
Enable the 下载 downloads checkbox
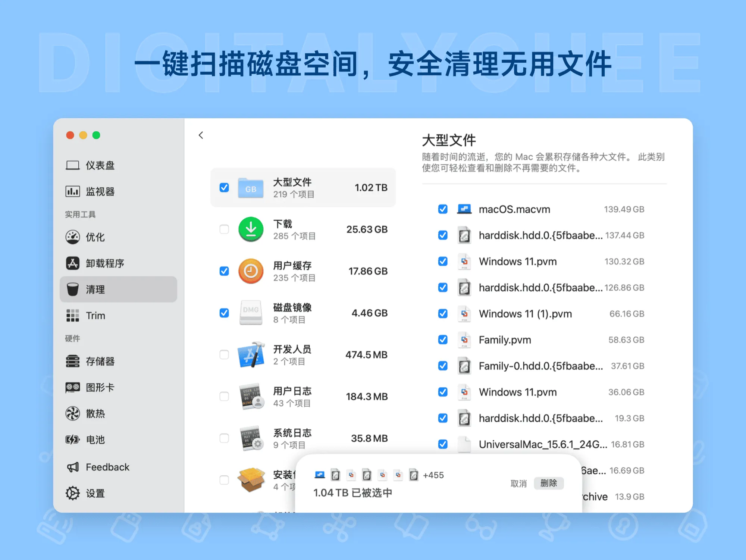[224, 229]
